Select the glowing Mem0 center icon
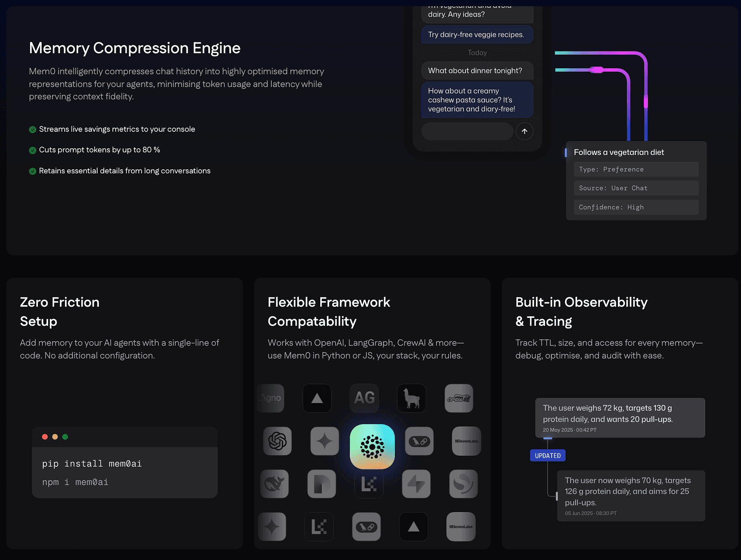The image size is (741, 560). point(372,446)
